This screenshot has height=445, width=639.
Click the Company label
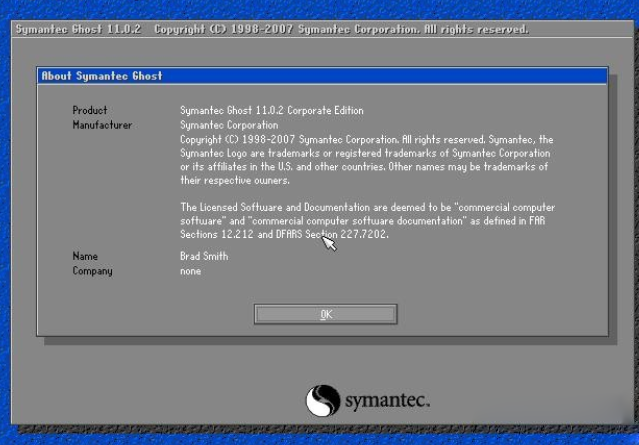point(92,271)
